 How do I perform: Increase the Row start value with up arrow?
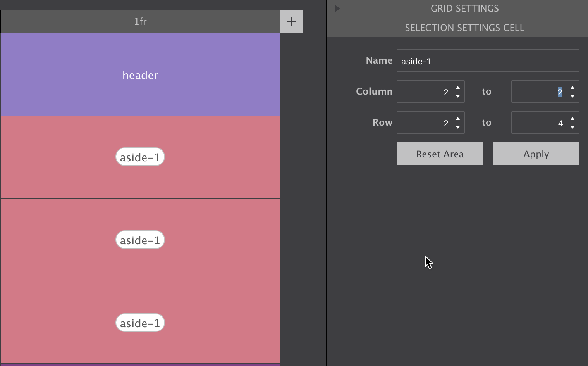pos(458,119)
